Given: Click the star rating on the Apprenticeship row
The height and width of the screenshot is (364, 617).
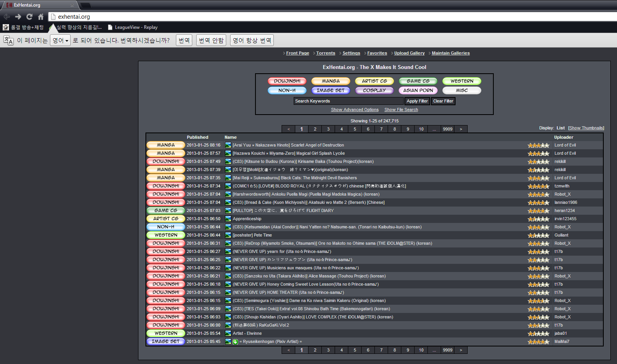Looking at the screenshot, I should pyautogui.click(x=538, y=219).
